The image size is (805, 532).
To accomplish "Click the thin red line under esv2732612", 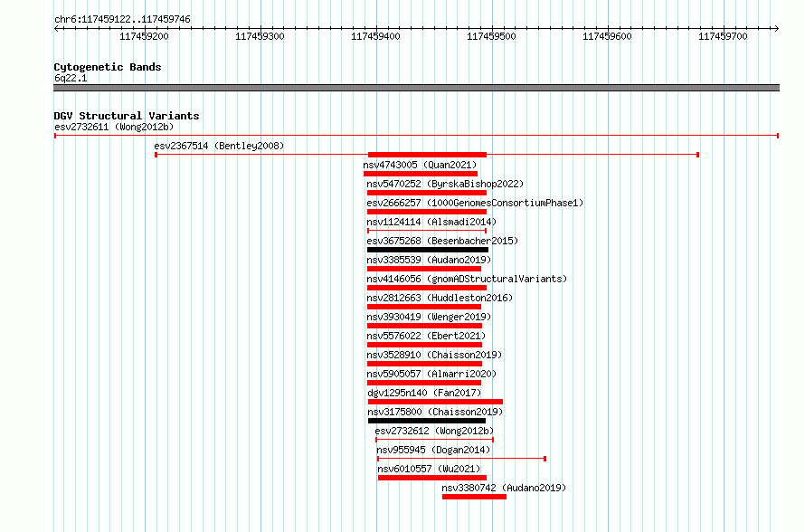I will [x=434, y=440].
